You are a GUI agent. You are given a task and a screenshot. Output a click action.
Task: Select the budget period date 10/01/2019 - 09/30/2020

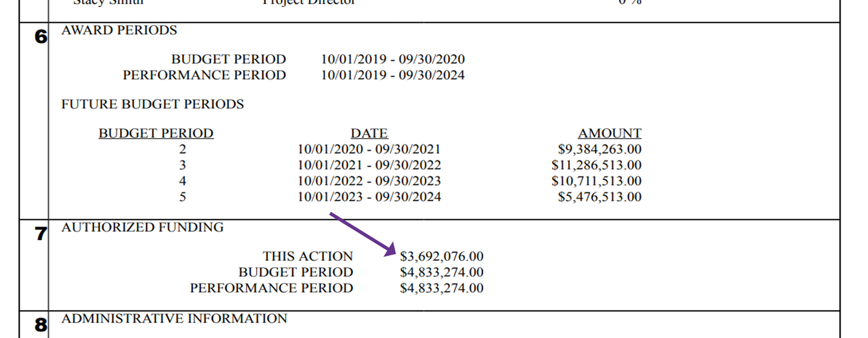coord(393,59)
